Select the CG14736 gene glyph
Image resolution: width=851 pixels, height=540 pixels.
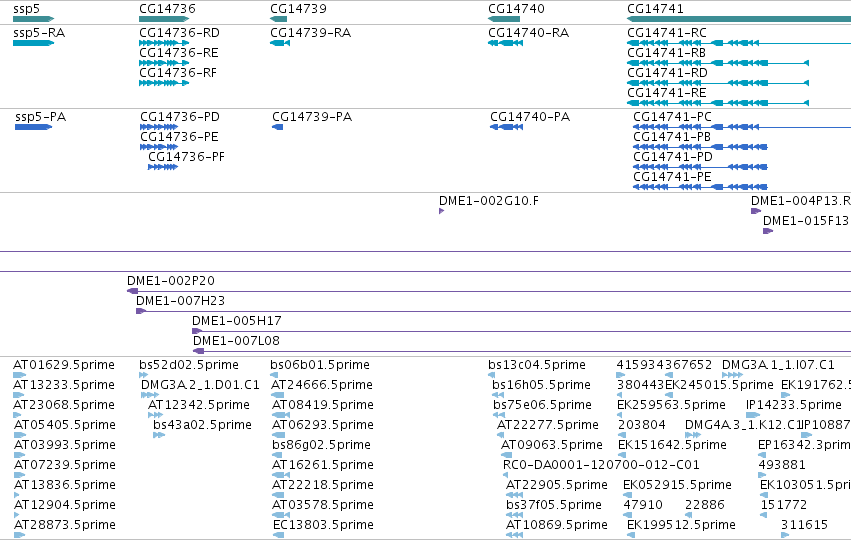164,19
